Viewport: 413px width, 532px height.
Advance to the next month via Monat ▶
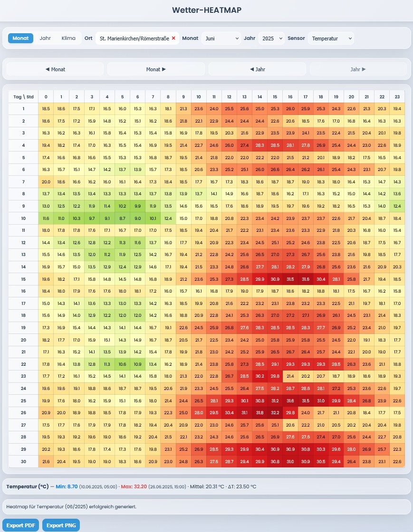[x=156, y=69]
